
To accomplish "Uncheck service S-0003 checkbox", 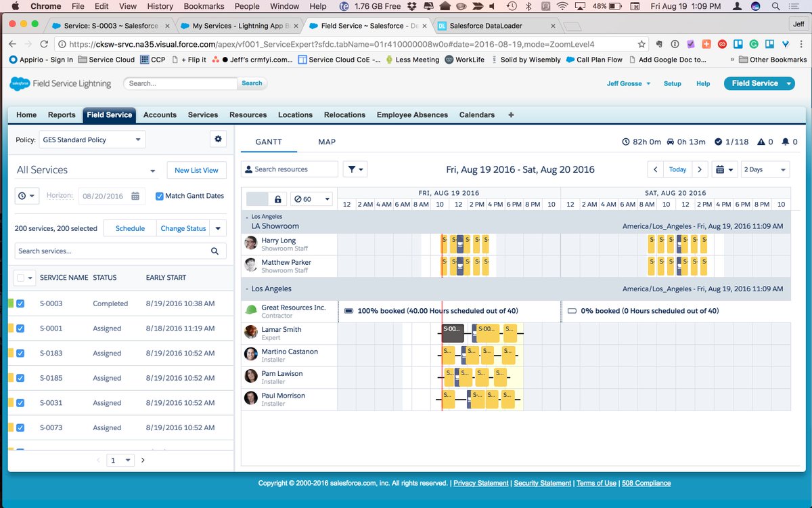I will (x=20, y=303).
